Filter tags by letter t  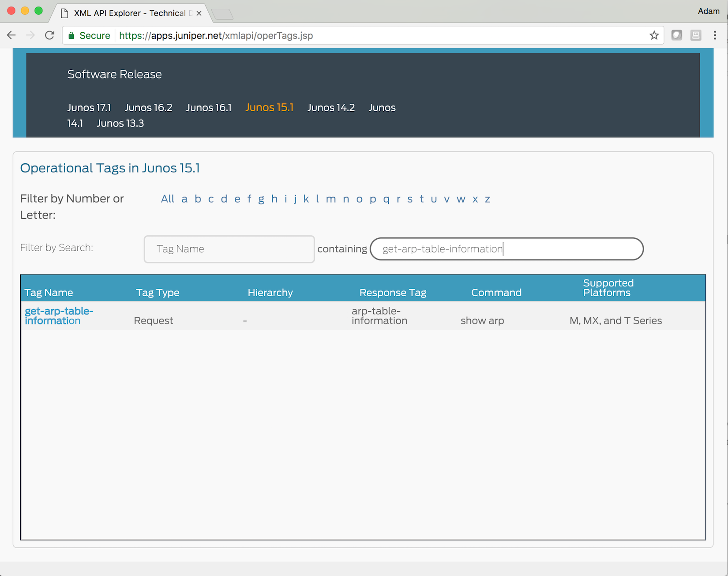[x=422, y=199]
